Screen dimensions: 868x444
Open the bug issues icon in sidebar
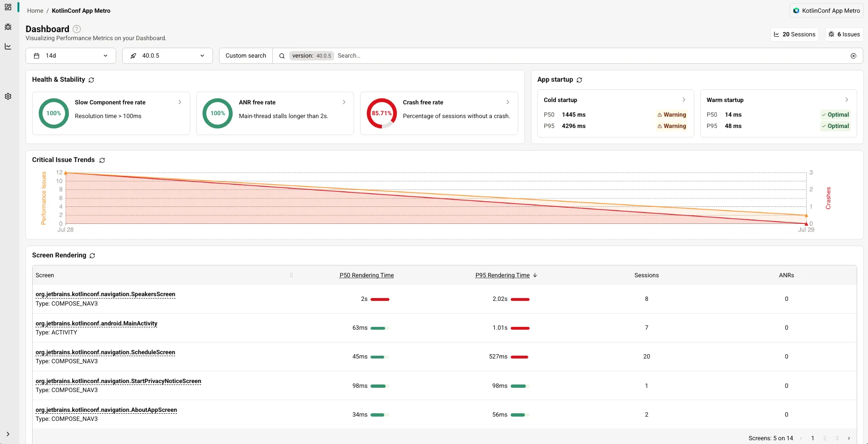(x=8, y=27)
